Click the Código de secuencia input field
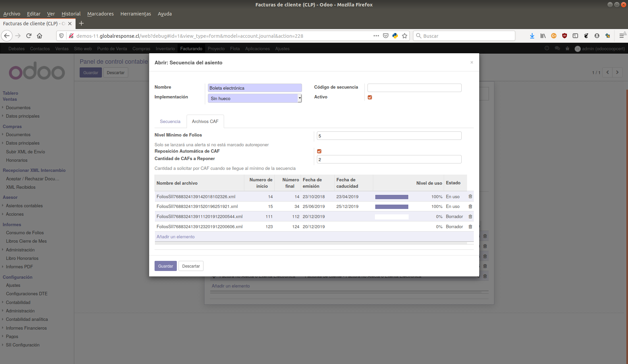Viewport: 628px width, 364px height. 414,88
